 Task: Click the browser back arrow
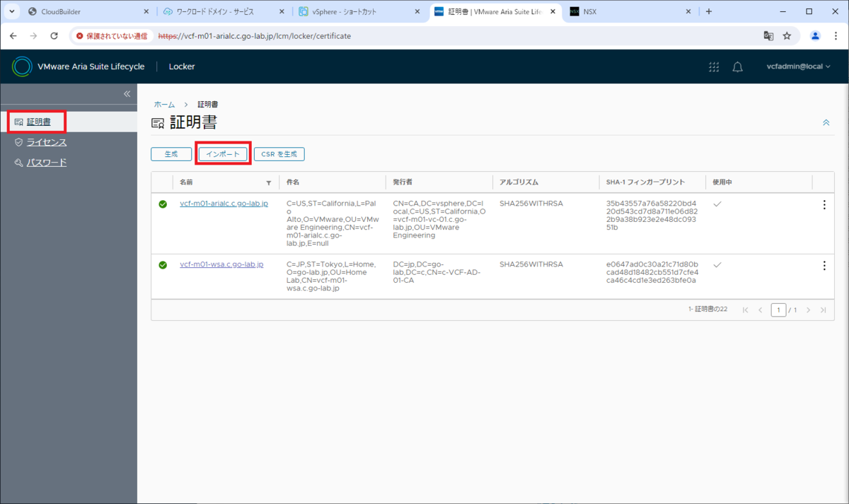pos(13,35)
